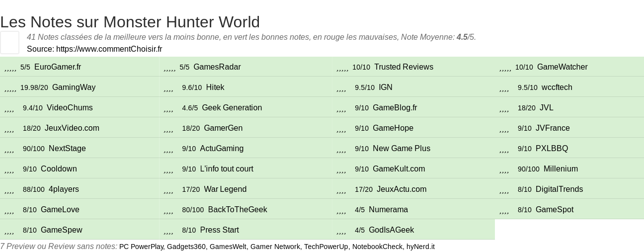Choose the L'info tout court review
Image resolution: width=644 pixels, height=252 pixels.
tap(227, 169)
